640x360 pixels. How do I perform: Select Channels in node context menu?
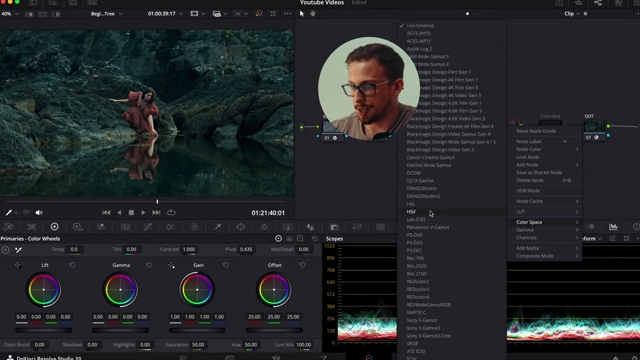(544, 238)
